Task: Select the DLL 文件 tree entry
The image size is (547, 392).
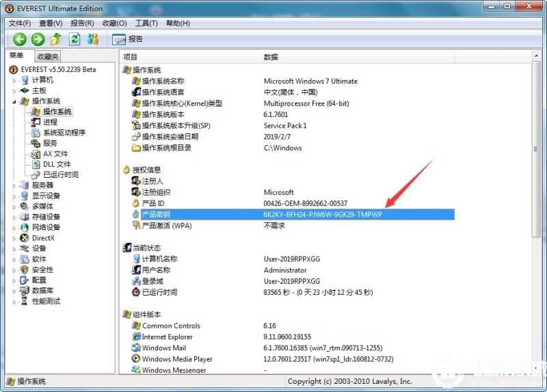Action: coord(56,164)
